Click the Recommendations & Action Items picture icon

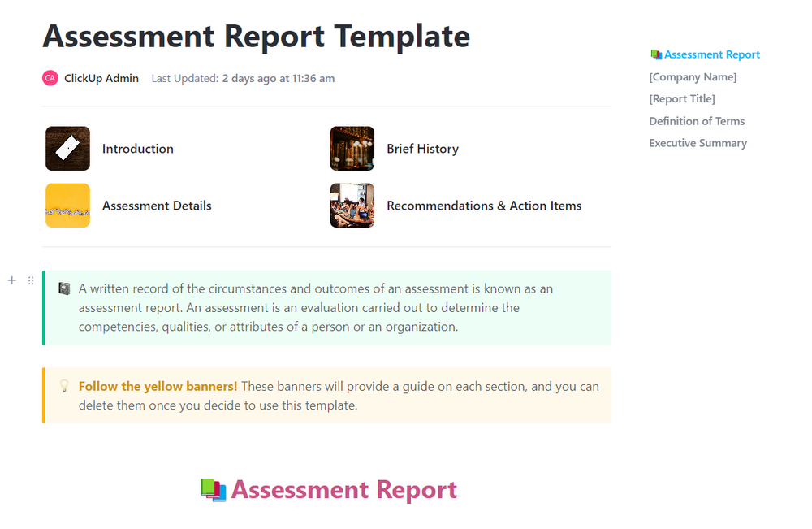click(x=352, y=205)
